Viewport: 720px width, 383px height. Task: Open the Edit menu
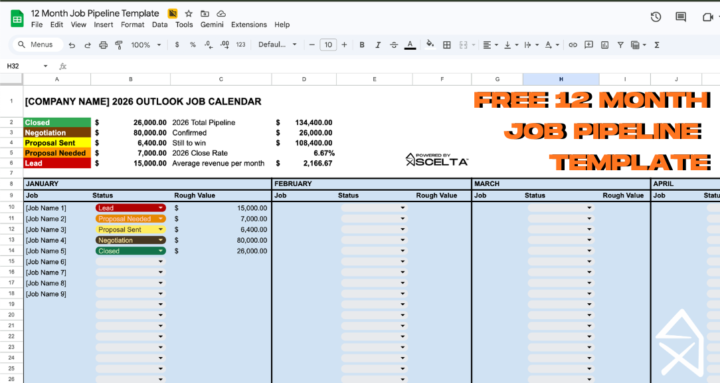(x=56, y=25)
